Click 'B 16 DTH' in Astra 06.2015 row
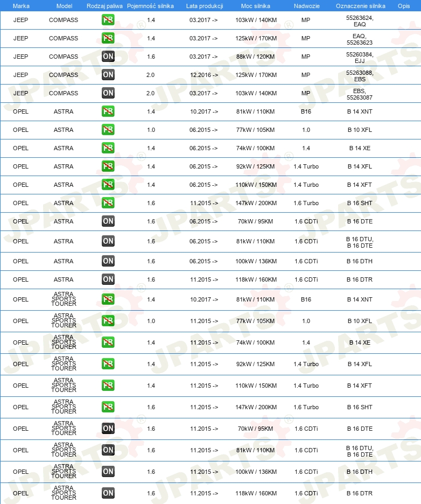Viewport: 421px width, 504px height. point(360,261)
